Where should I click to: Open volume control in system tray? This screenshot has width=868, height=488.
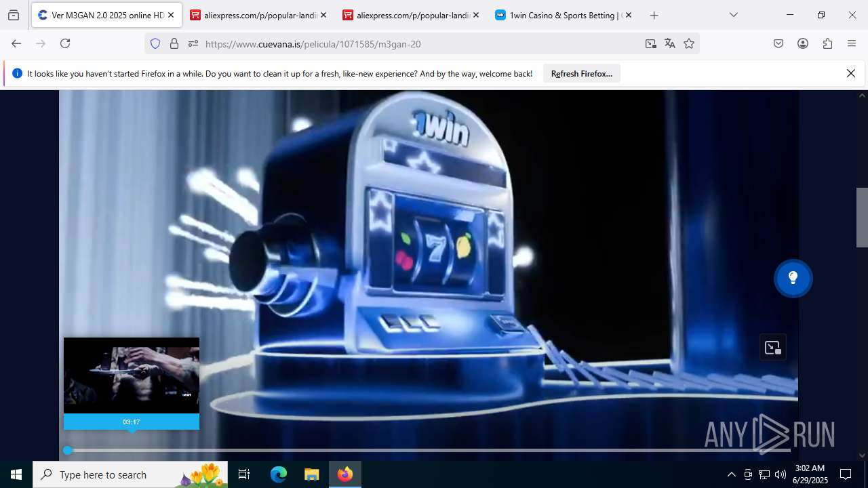click(x=781, y=474)
